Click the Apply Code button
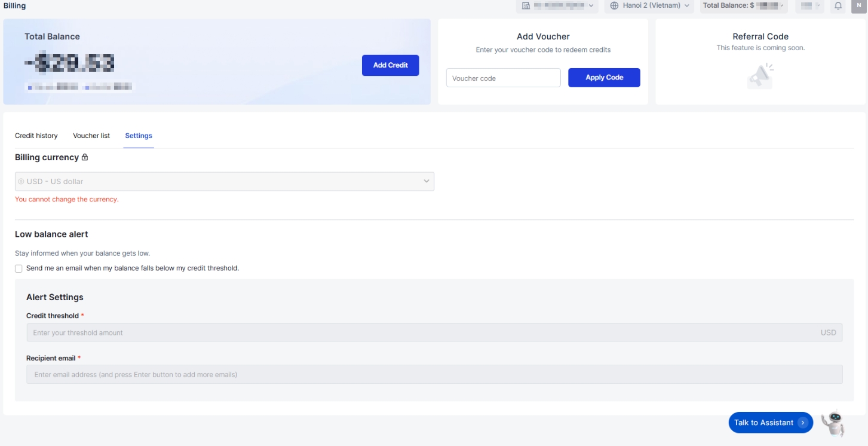This screenshot has height=446, width=868. point(604,78)
